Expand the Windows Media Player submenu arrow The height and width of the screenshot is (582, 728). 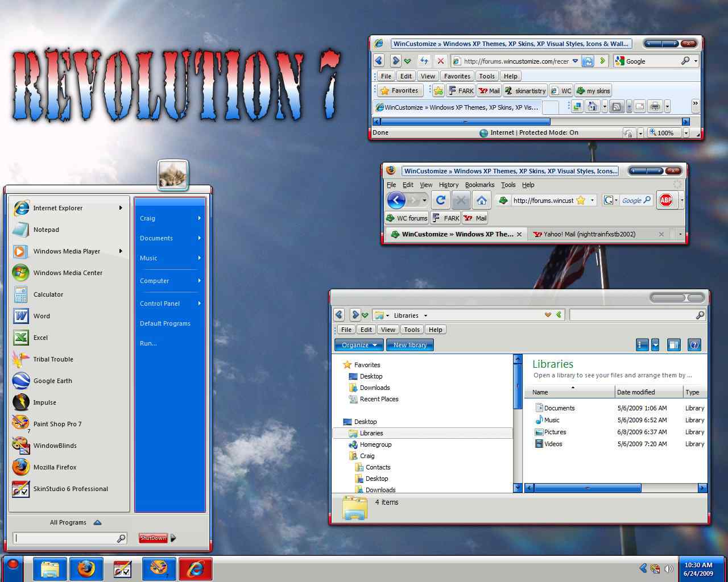121,251
